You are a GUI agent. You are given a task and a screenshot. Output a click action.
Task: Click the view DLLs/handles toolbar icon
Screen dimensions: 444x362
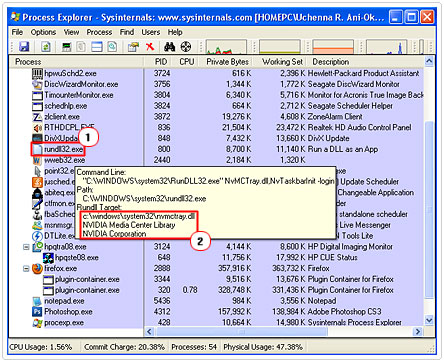tap(112, 46)
